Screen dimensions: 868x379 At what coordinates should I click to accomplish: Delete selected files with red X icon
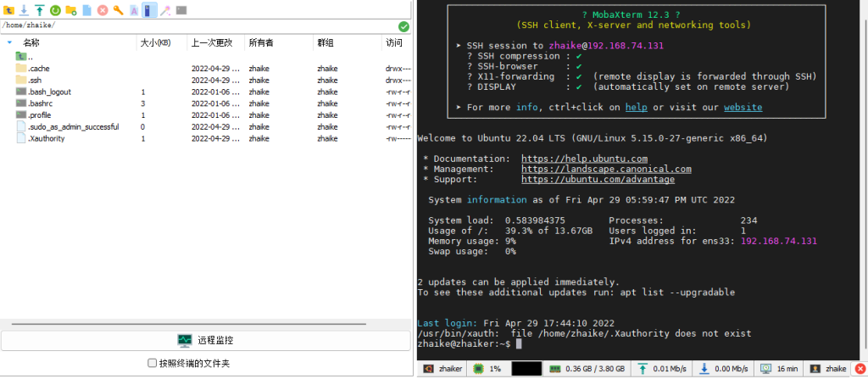click(x=103, y=10)
